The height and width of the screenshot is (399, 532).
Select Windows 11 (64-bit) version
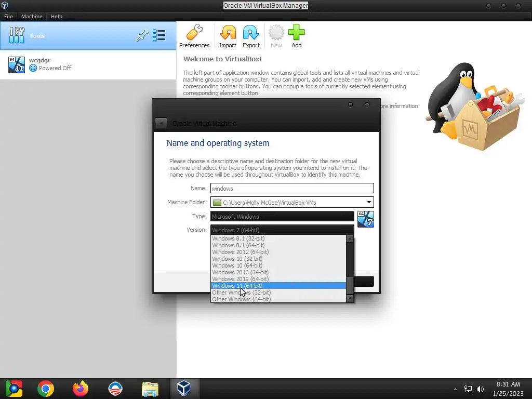[278, 286]
